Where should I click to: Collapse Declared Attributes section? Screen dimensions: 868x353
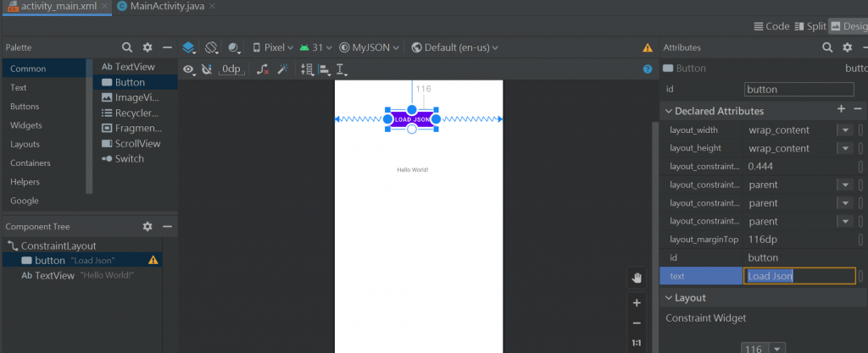tap(669, 111)
